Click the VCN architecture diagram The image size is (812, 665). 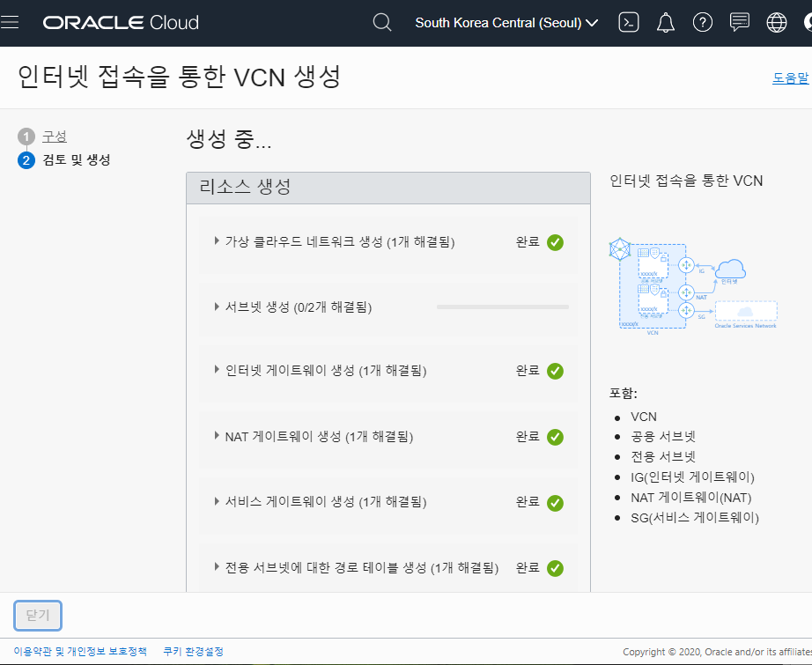click(x=693, y=286)
